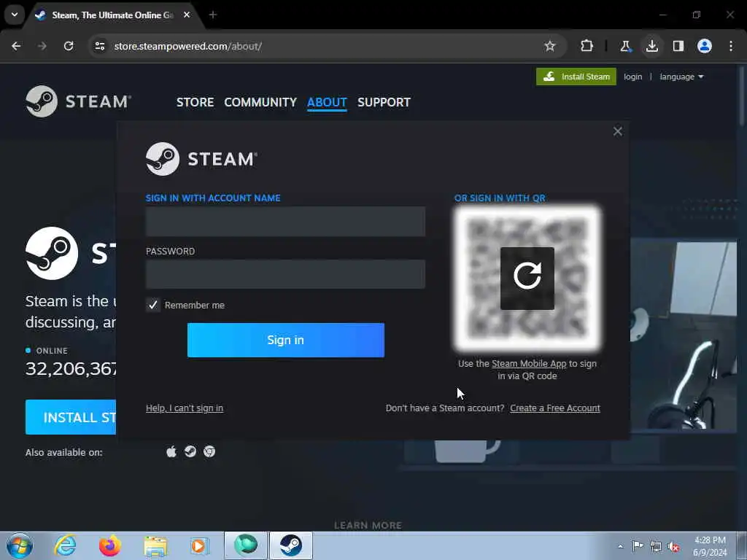Open the Chrome Labs flask icon
The image size is (747, 560).
point(625,46)
